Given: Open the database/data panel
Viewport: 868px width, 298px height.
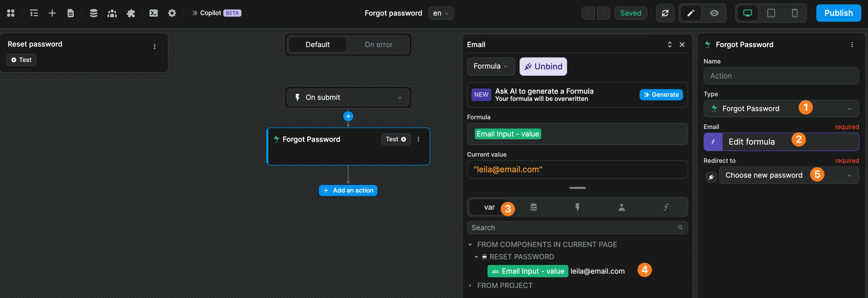Looking at the screenshot, I should click(93, 13).
